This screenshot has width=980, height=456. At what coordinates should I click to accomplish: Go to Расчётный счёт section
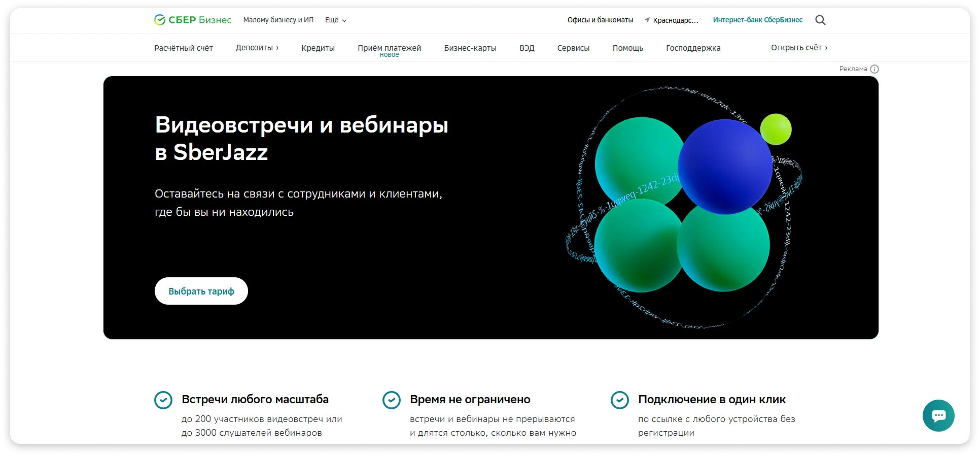coord(184,48)
